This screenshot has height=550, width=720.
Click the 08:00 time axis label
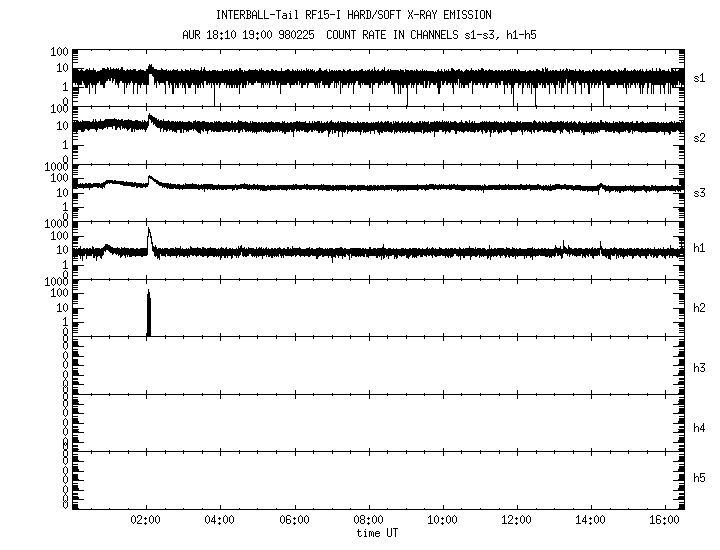[x=368, y=520]
